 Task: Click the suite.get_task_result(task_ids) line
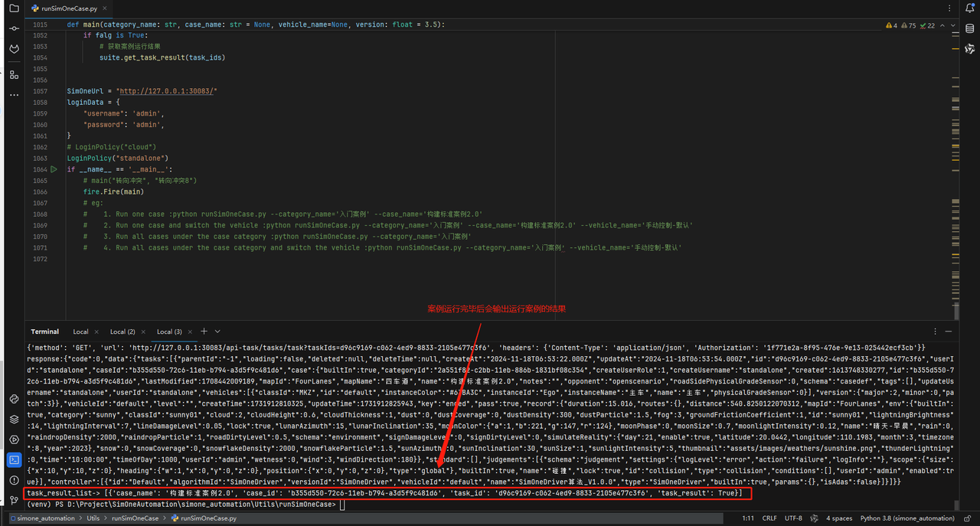click(162, 57)
